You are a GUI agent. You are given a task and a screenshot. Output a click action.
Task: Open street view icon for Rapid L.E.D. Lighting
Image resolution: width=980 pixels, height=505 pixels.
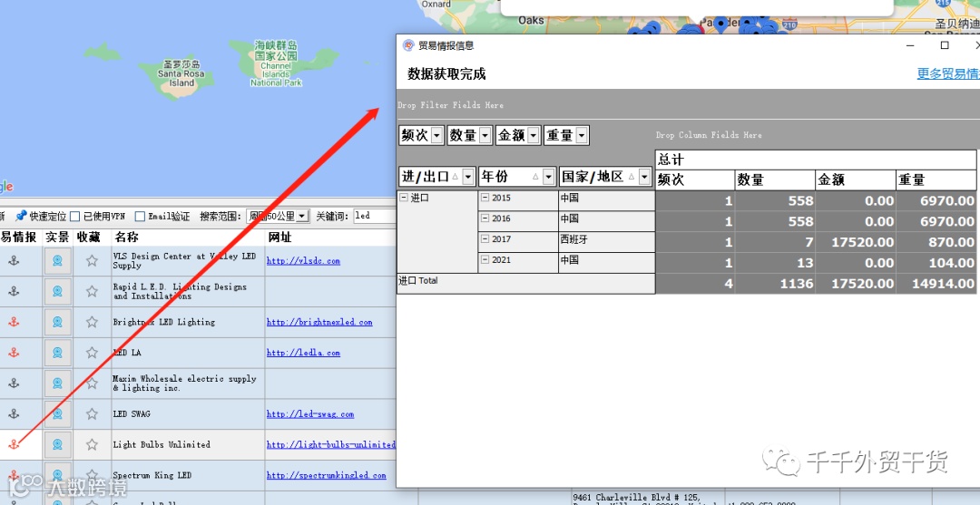57,291
